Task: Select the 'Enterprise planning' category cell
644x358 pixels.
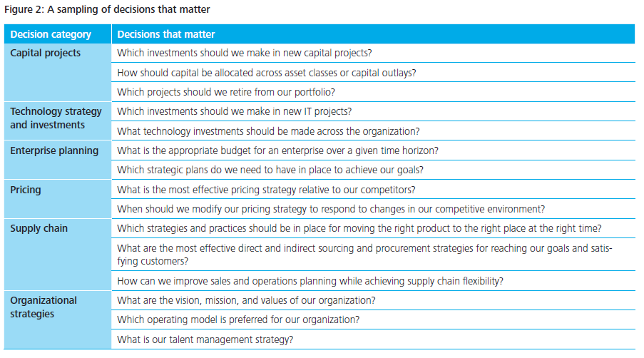Action: click(54, 150)
